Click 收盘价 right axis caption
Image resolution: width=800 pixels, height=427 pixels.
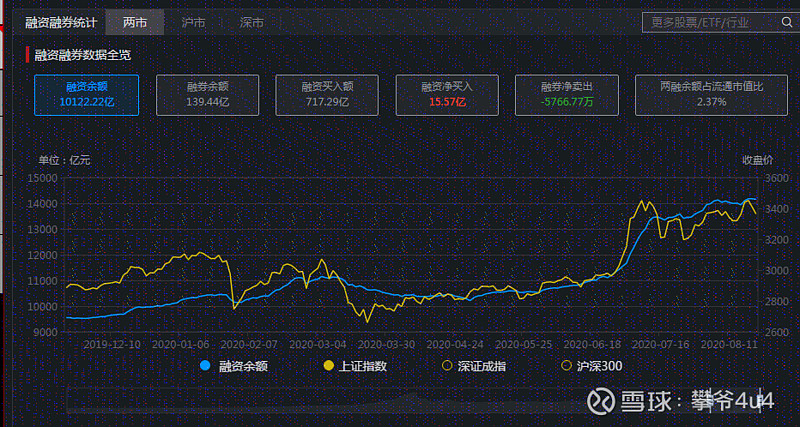point(757,160)
